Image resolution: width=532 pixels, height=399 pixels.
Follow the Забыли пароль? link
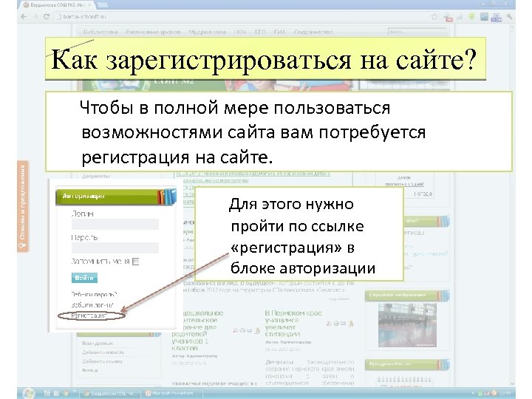pyautogui.click(x=94, y=294)
